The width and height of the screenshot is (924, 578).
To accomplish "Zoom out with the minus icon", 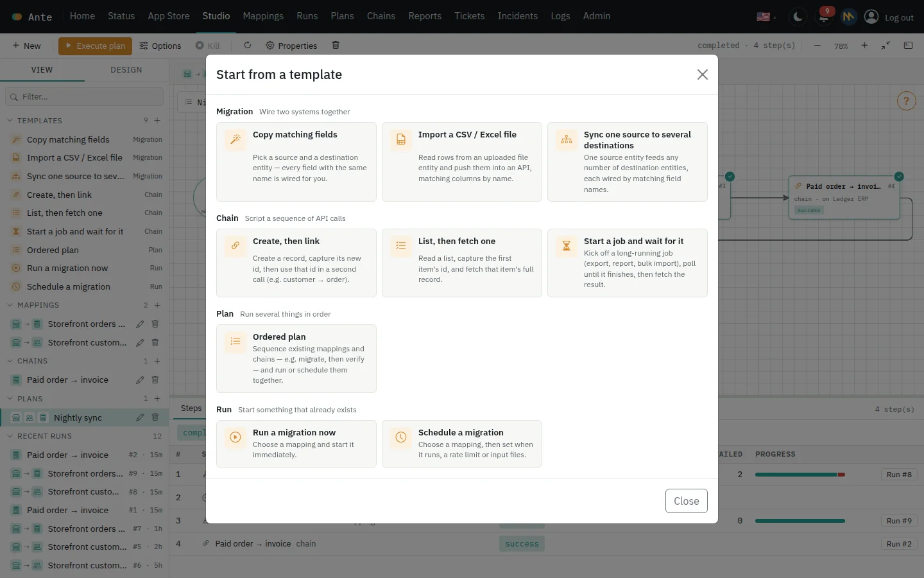I will click(x=817, y=46).
